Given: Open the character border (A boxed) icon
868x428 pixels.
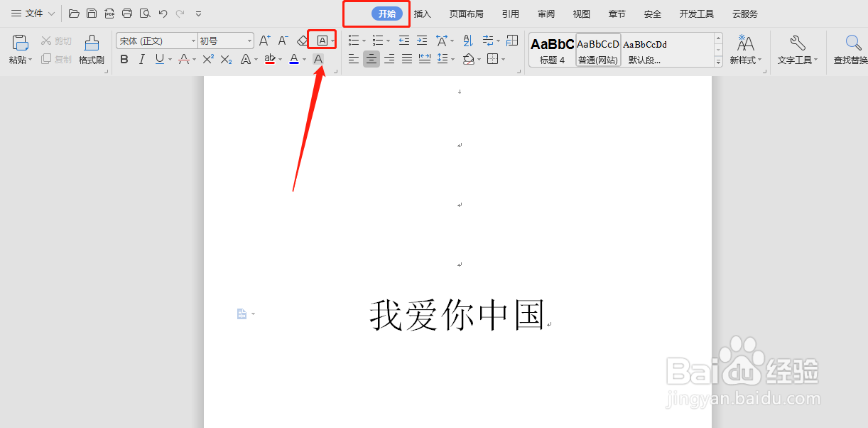Looking at the screenshot, I should point(321,40).
